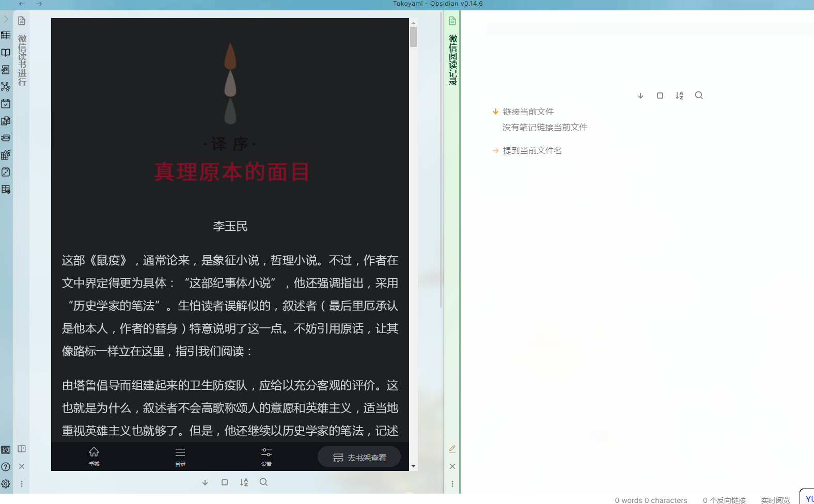
Task: Click the 译序 chapter heading
Action: [230, 144]
